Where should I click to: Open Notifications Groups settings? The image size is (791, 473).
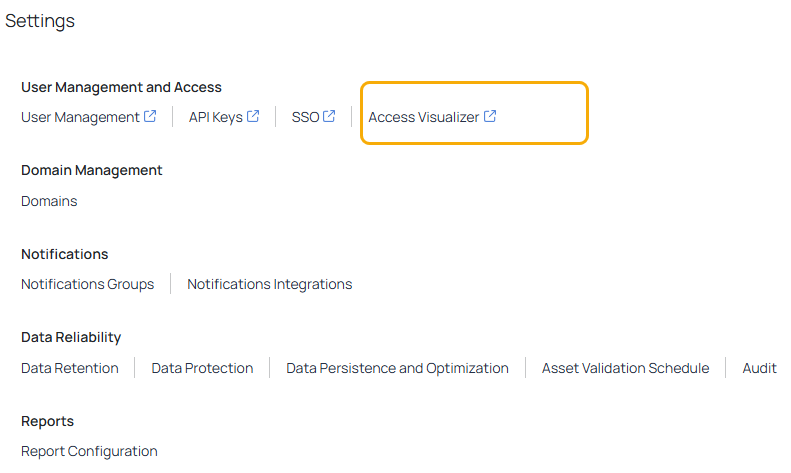[x=88, y=284]
